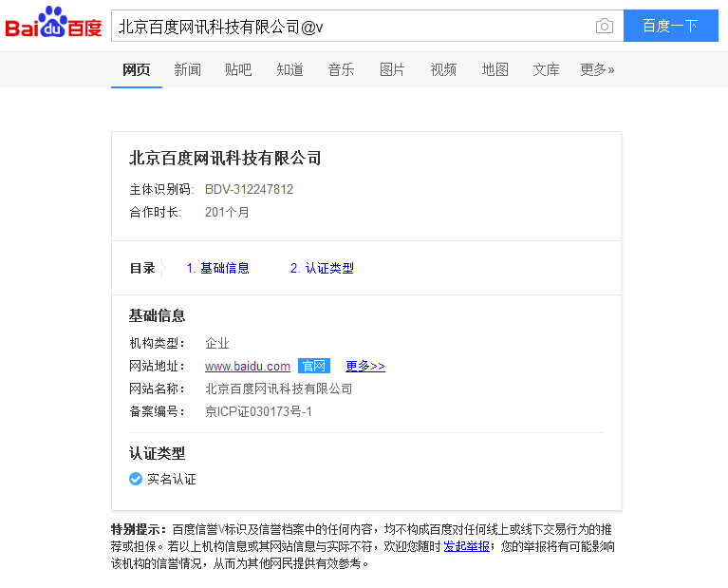Click the blue 官网 badge
The image size is (728, 588).
(x=314, y=366)
